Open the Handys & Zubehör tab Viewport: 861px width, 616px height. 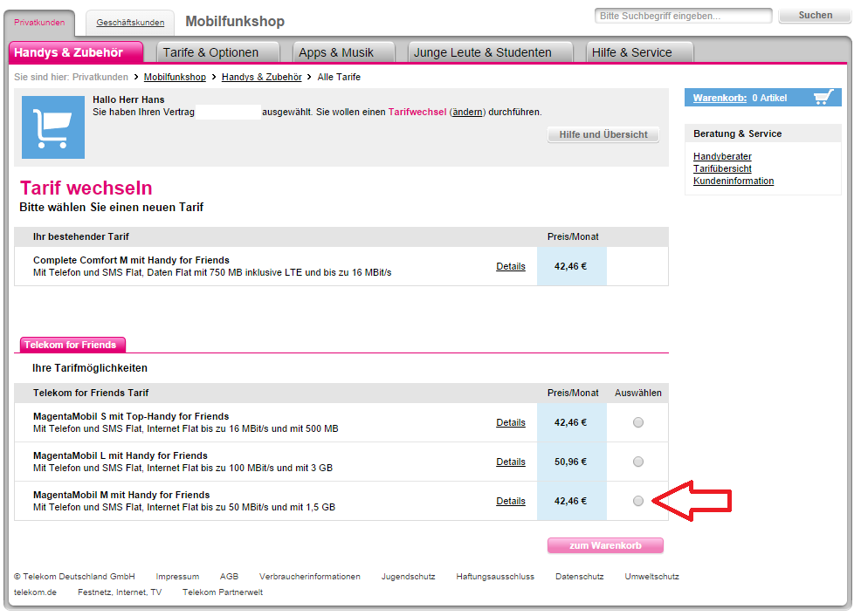click(x=78, y=52)
